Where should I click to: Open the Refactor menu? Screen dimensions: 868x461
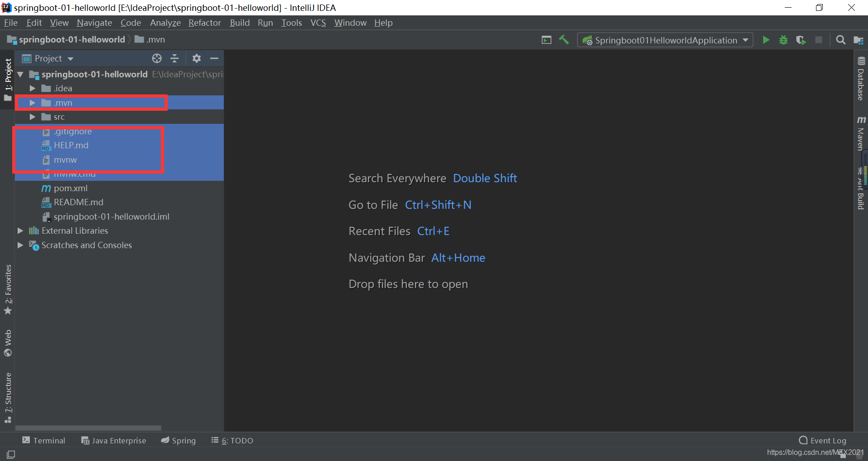pos(204,23)
